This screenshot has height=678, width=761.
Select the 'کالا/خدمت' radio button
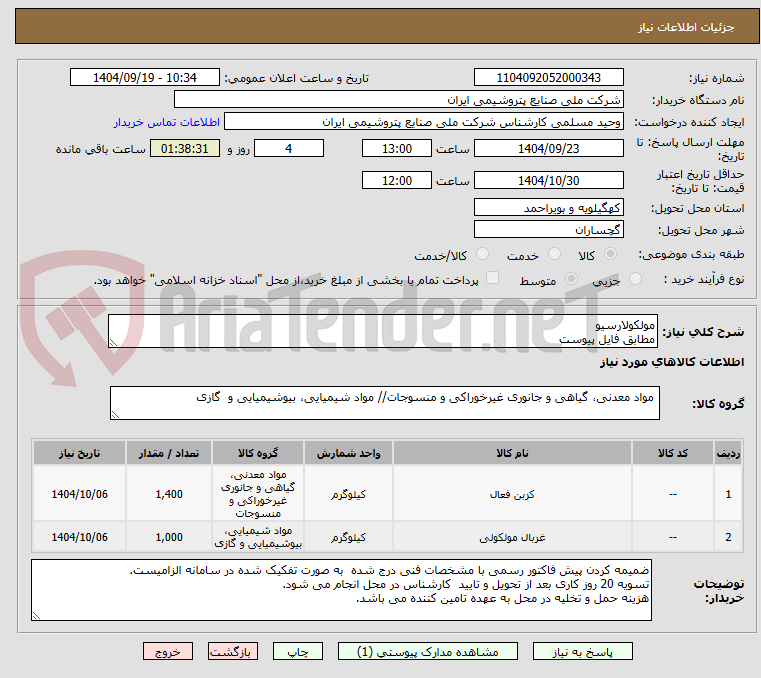tap(482, 254)
